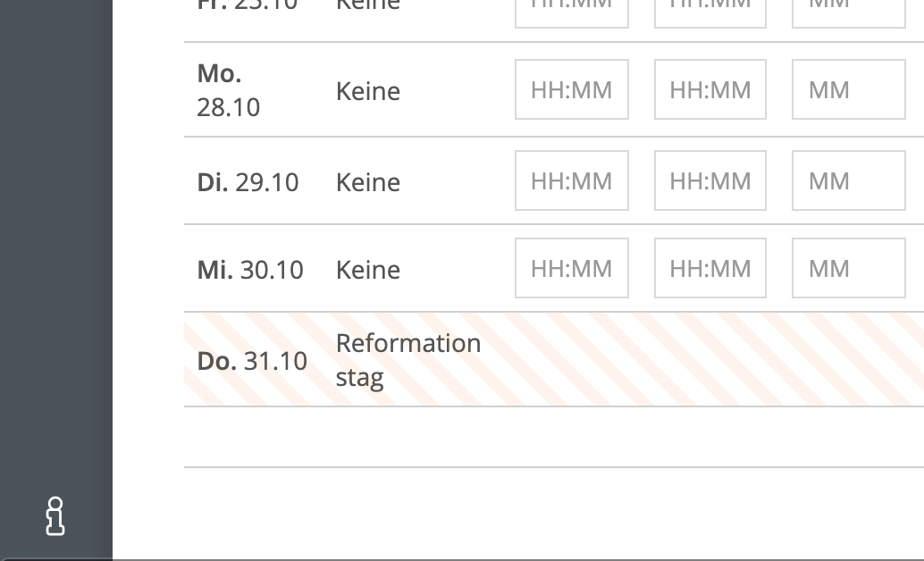Viewport: 924px width, 561px height.
Task: Open the absence selector 'Keine' for Mo. 28.10
Action: pos(367,90)
